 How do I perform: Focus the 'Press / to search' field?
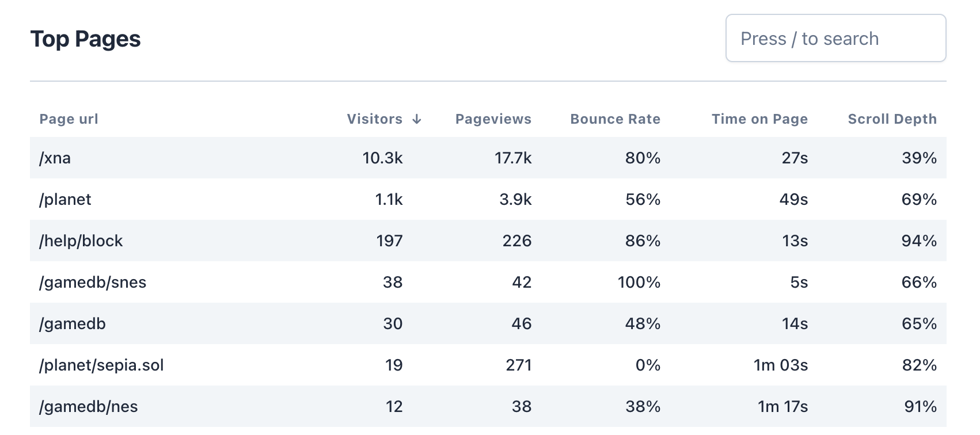835,39
